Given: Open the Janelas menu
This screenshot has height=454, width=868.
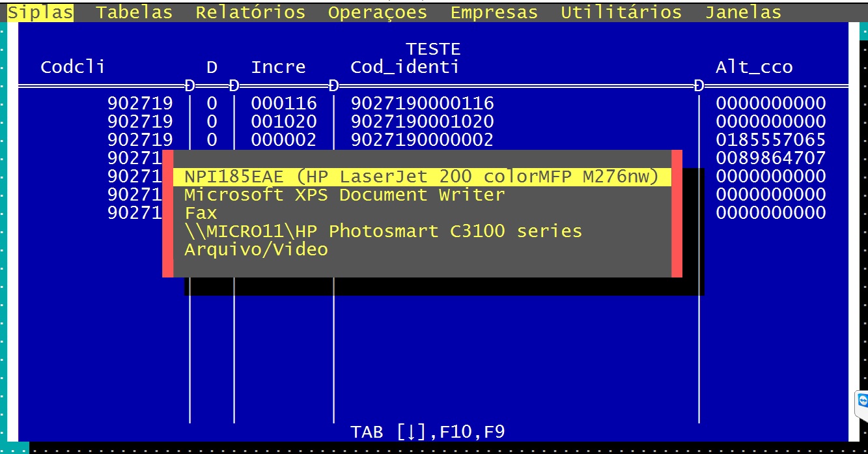Looking at the screenshot, I should tap(742, 12).
